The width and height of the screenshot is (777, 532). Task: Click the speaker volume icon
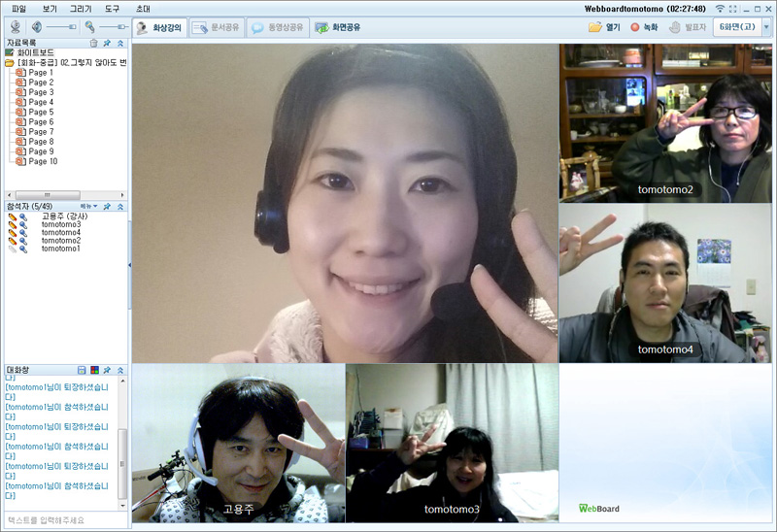36,27
